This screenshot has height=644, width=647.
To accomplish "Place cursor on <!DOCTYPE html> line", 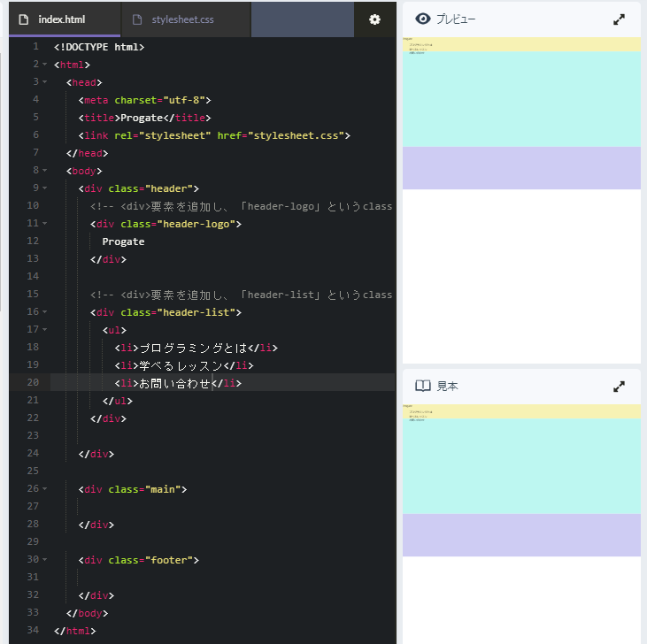I will (x=99, y=47).
